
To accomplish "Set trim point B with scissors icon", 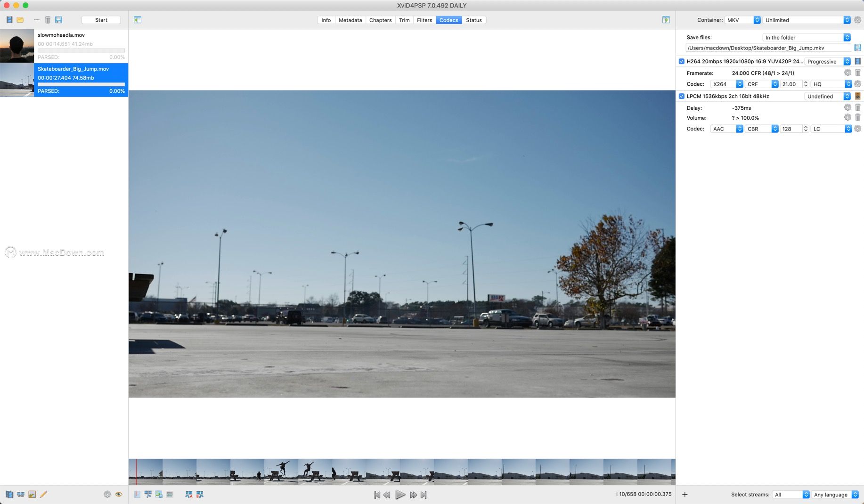I will pyautogui.click(x=200, y=495).
